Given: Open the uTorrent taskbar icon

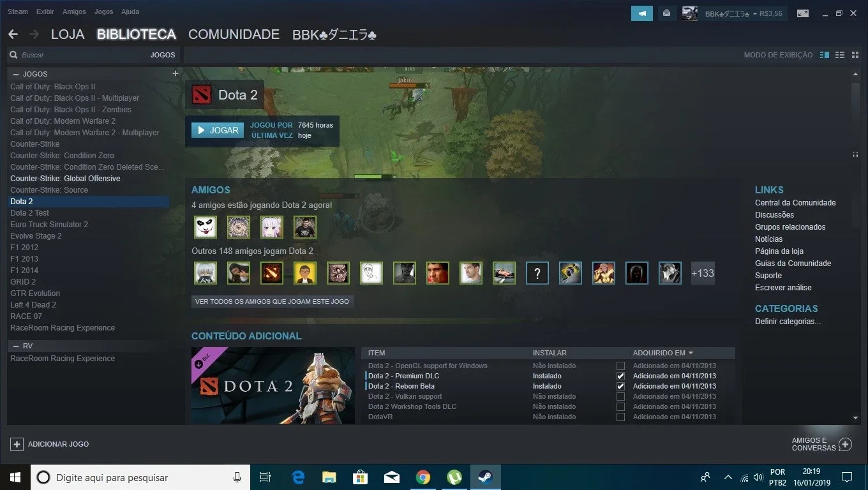Looking at the screenshot, I should [454, 477].
